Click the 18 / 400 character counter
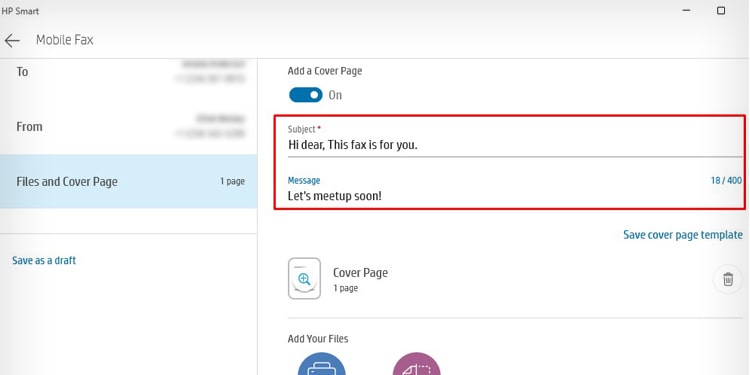Viewport: 750px width, 375px height. pyautogui.click(x=726, y=180)
